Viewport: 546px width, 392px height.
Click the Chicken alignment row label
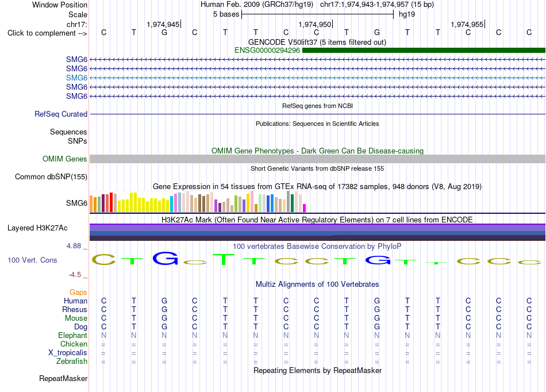(x=74, y=344)
